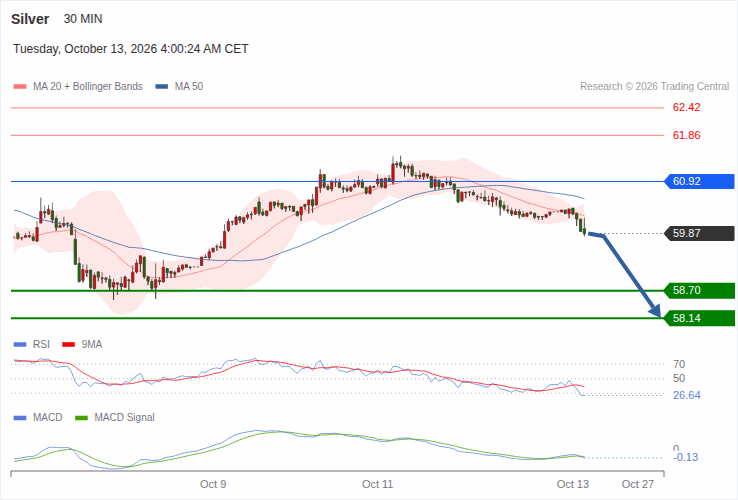Screen dimensions: 738x500
Task: Click the black 59.87 current price tag
Action: tap(699, 234)
